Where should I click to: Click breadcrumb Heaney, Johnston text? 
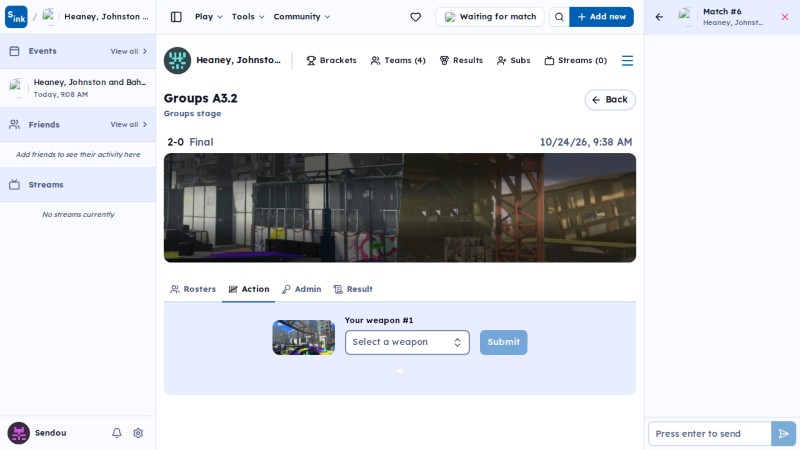[106, 17]
